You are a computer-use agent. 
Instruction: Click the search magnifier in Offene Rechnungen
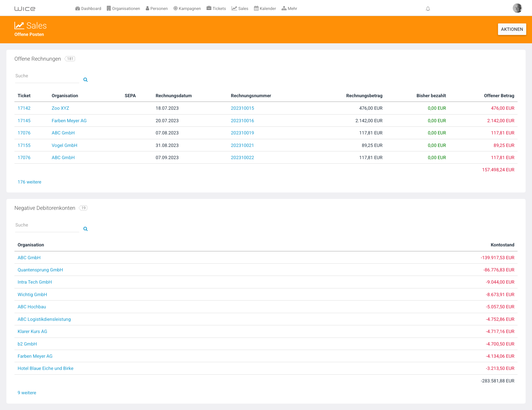85,80
